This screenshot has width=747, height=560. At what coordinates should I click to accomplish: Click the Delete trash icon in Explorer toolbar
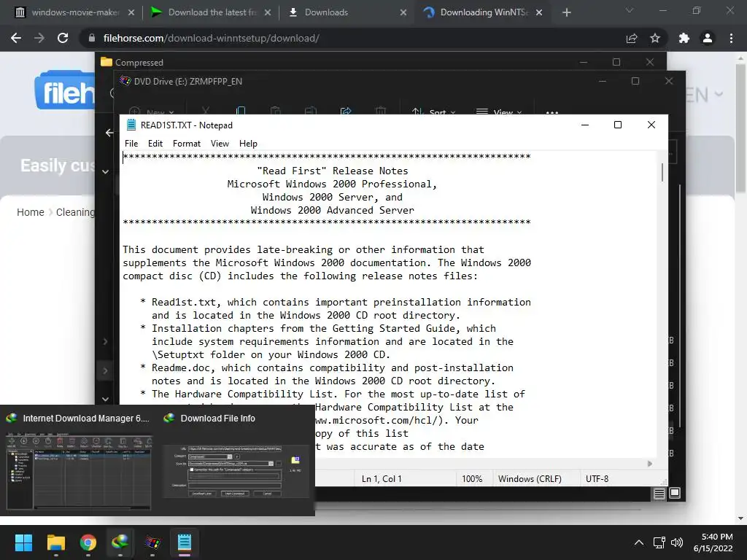point(380,111)
